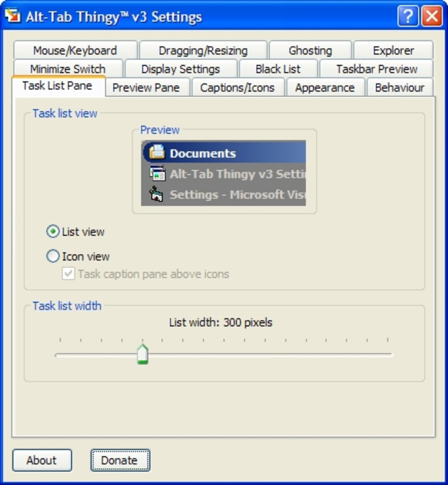Click the Donate button

[x=120, y=460]
